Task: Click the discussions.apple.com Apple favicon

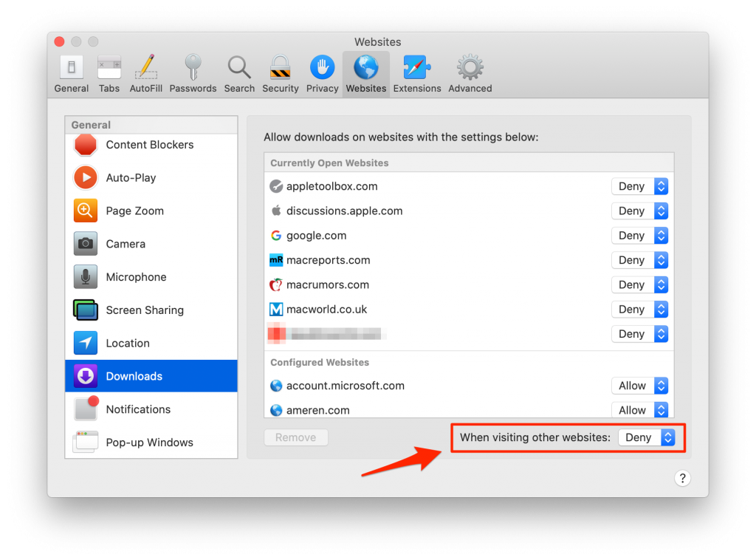Action: coord(276,211)
